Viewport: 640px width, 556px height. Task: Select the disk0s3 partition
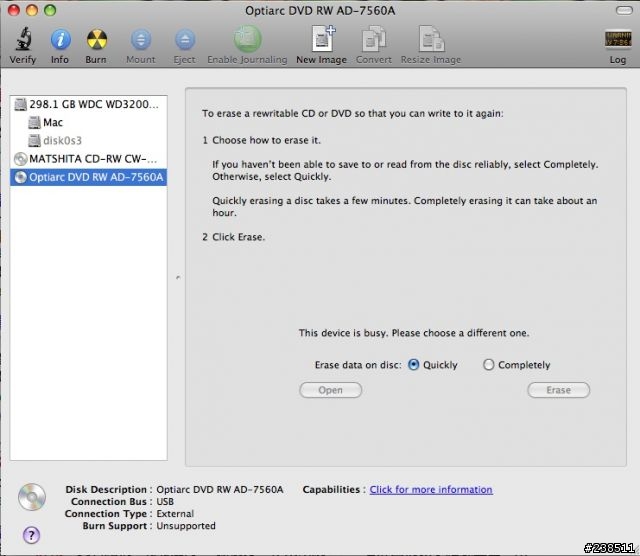click(x=89, y=140)
